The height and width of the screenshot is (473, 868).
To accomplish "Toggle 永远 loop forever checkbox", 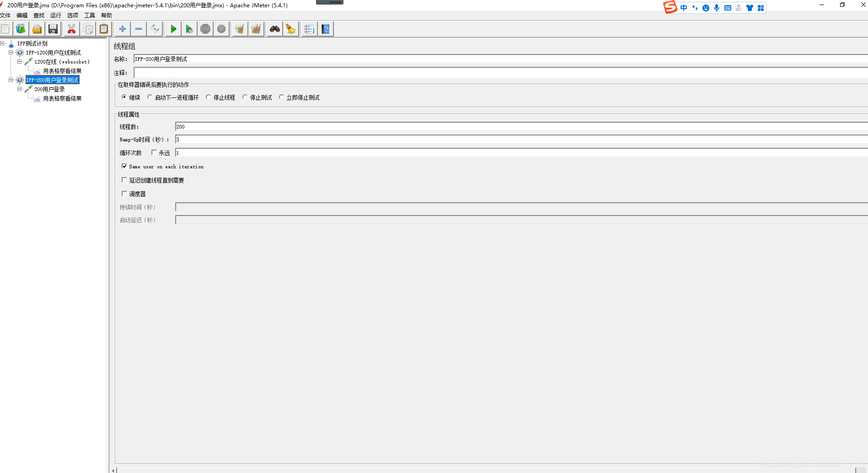I will click(154, 153).
